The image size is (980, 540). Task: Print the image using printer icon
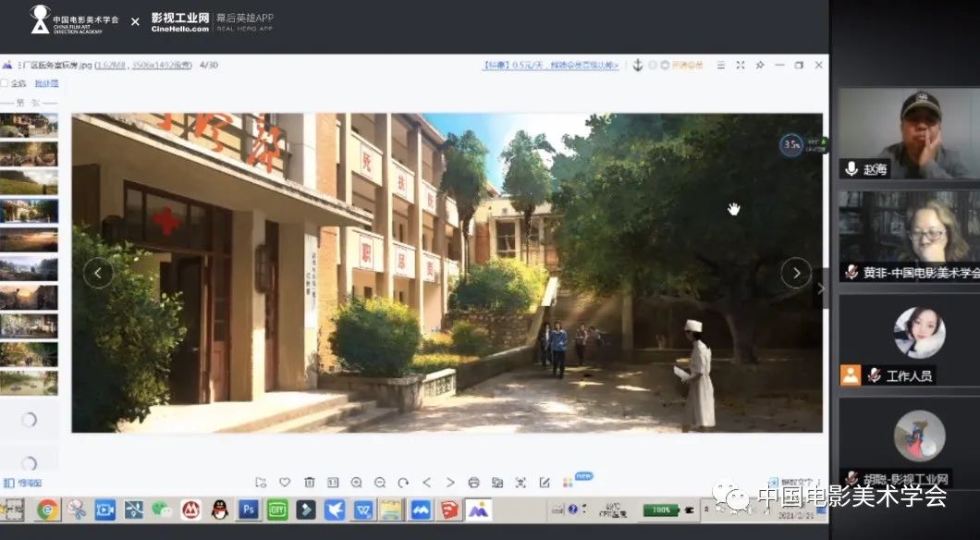point(473,483)
